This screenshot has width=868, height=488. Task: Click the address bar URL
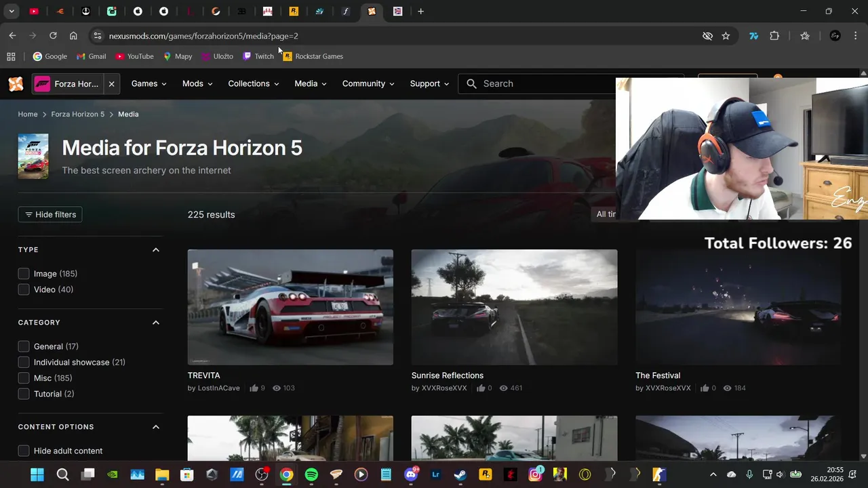(x=203, y=36)
